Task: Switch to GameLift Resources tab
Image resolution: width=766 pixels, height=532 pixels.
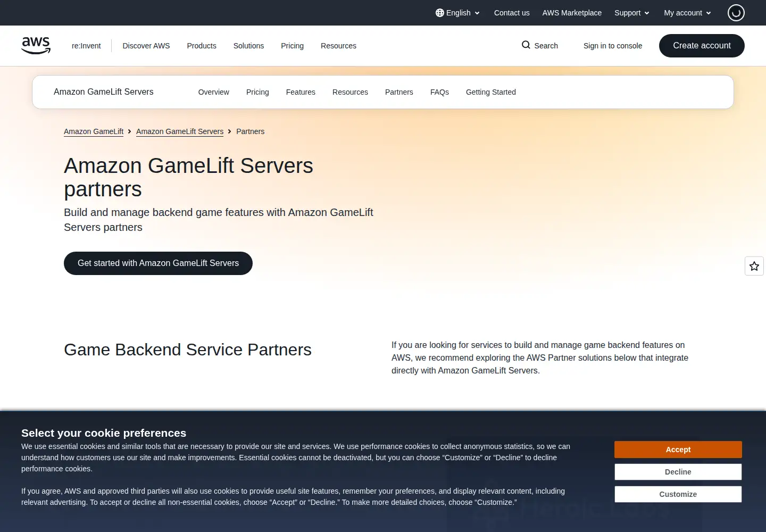Action: (350, 92)
